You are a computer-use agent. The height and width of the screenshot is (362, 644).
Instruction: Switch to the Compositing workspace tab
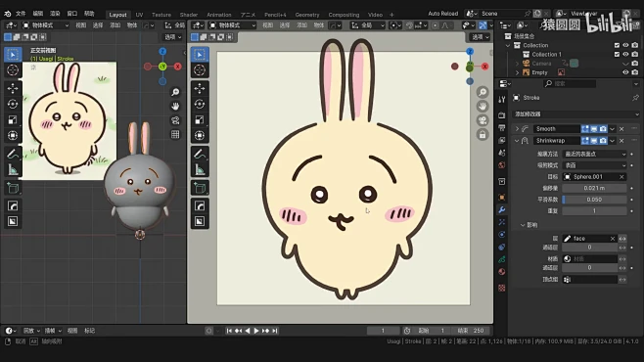tap(344, 15)
